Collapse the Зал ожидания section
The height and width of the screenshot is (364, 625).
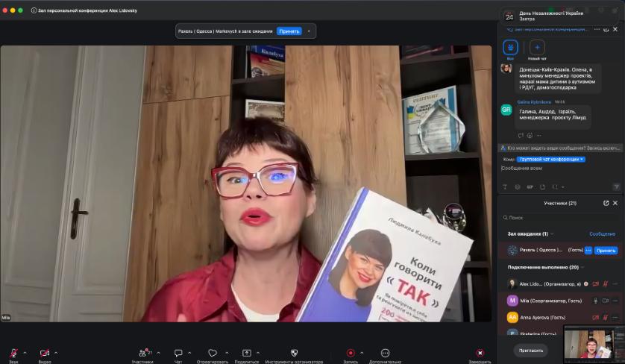(552, 234)
